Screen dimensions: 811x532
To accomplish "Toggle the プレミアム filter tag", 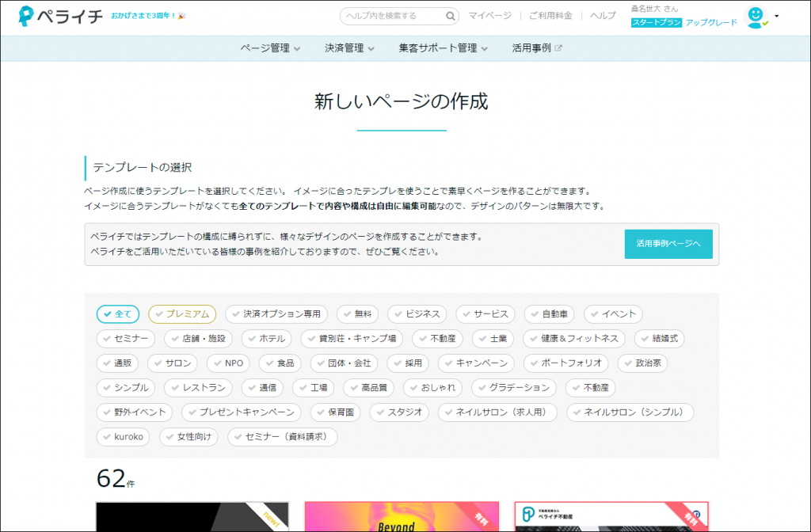I will click(x=182, y=313).
